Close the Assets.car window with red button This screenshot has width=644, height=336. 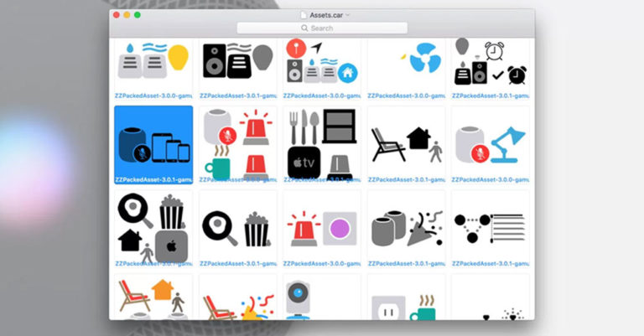pos(117,15)
